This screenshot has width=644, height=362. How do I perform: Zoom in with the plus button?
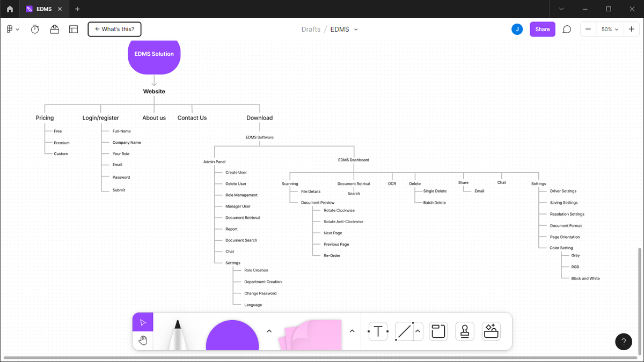[632, 29]
